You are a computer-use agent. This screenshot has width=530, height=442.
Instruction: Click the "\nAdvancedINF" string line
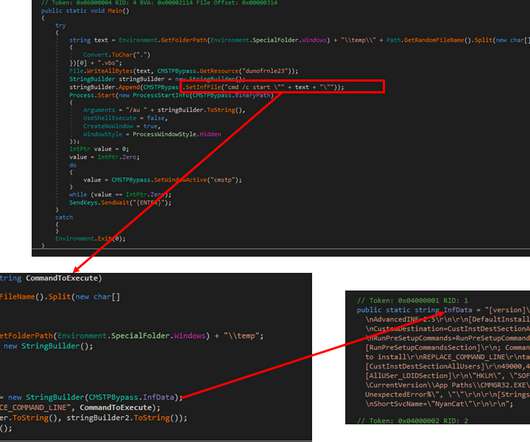[447, 319]
